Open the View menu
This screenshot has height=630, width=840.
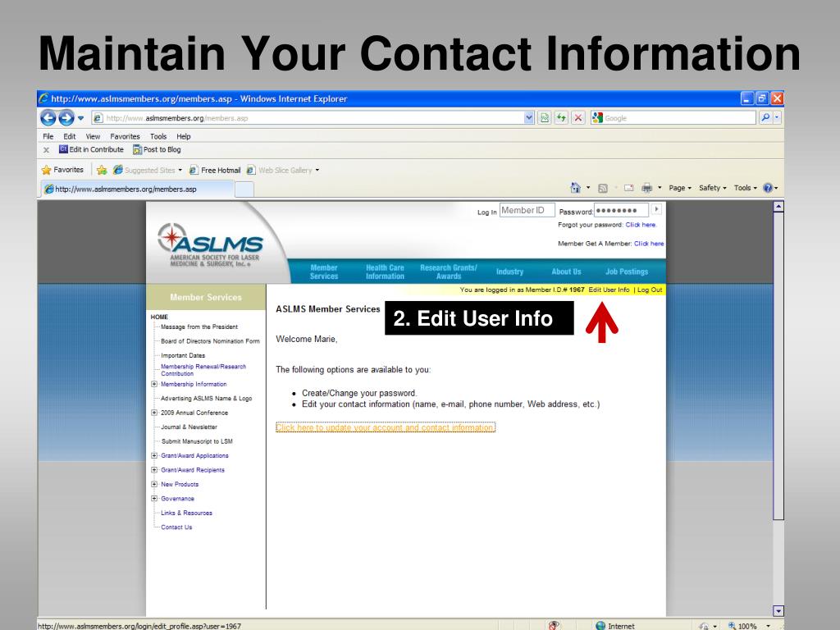click(x=93, y=137)
